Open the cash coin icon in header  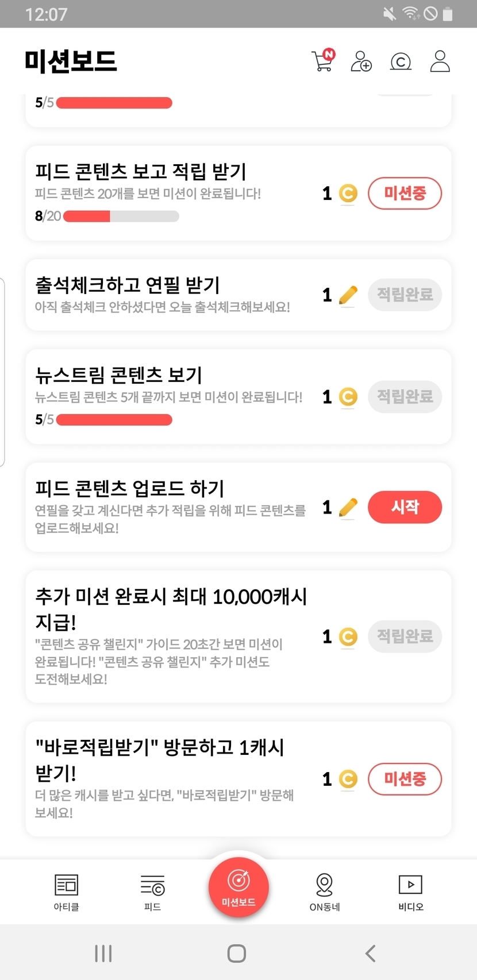[x=401, y=61]
